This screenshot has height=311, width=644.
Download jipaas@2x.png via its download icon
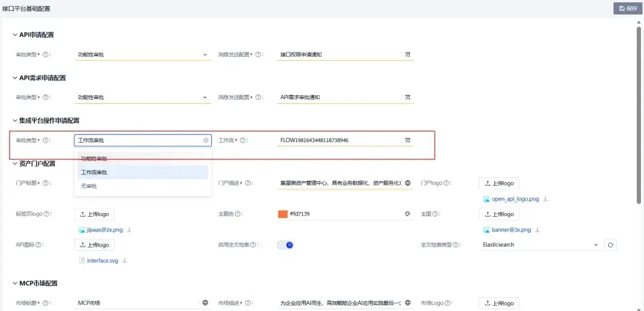(x=129, y=230)
